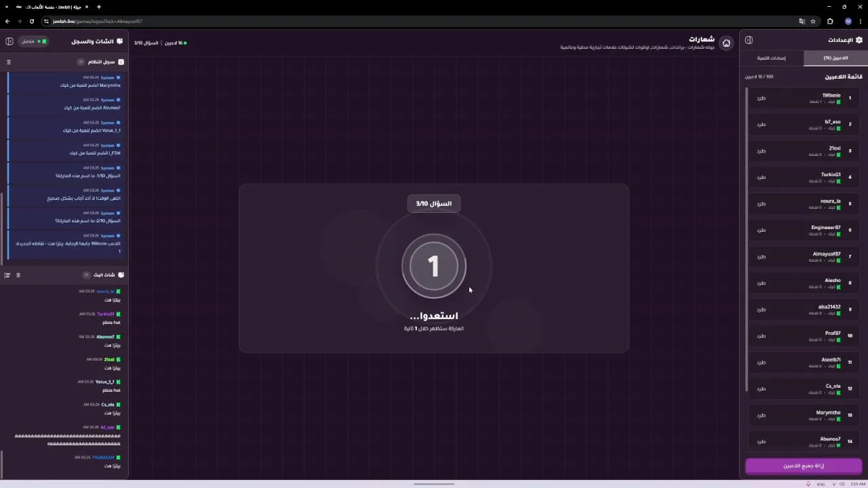868x488 pixels.
Task: Click system log entry about Marymthe joining
Action: 65,81
